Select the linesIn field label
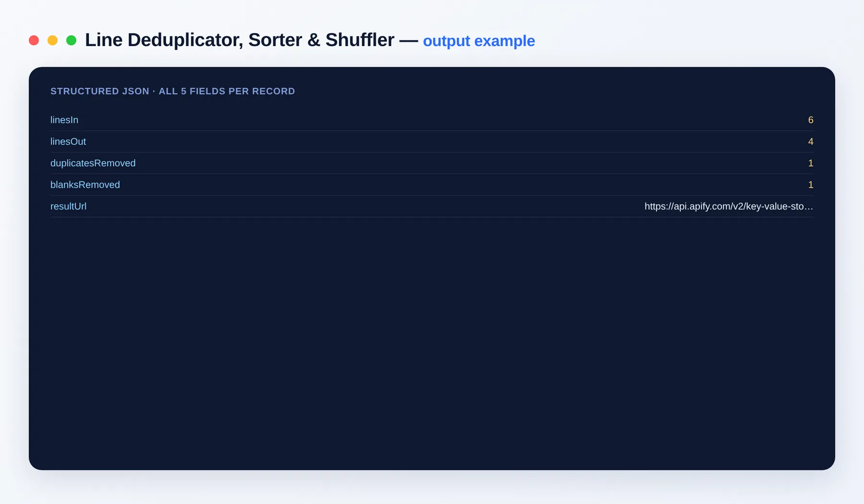The height and width of the screenshot is (504, 864). (x=64, y=120)
